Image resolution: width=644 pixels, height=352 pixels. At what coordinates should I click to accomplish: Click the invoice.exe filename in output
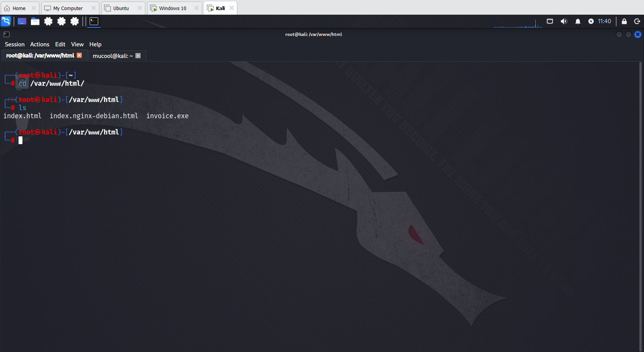click(x=167, y=116)
